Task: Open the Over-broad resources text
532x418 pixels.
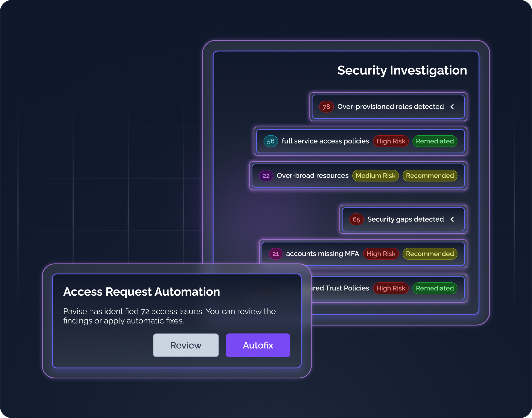Action: pos(313,176)
